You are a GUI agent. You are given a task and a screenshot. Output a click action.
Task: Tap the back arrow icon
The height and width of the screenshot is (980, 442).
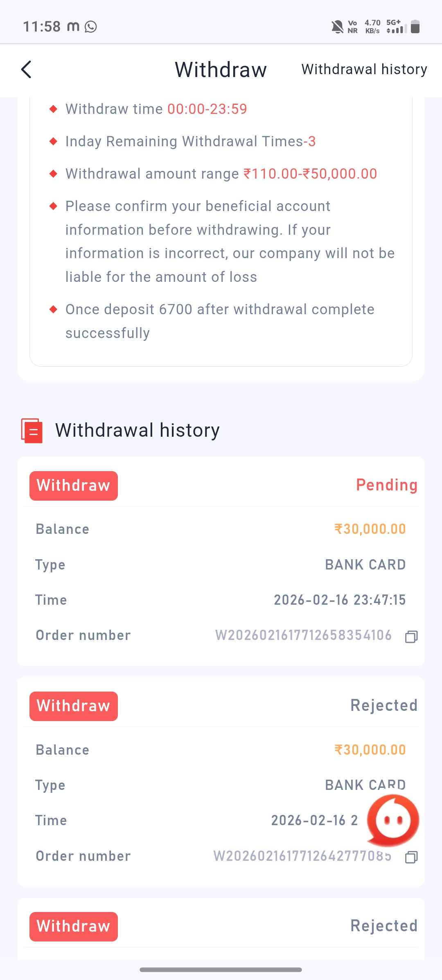(x=26, y=69)
